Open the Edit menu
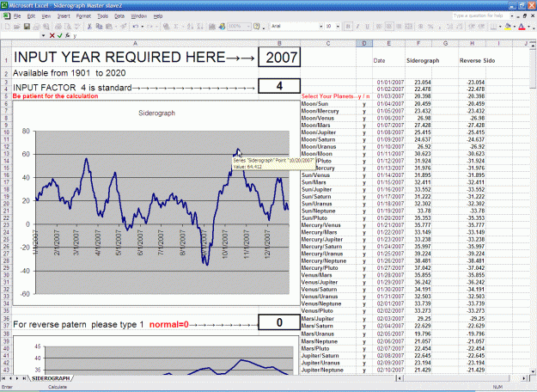The height and width of the screenshot is (392, 537). [x=31, y=16]
